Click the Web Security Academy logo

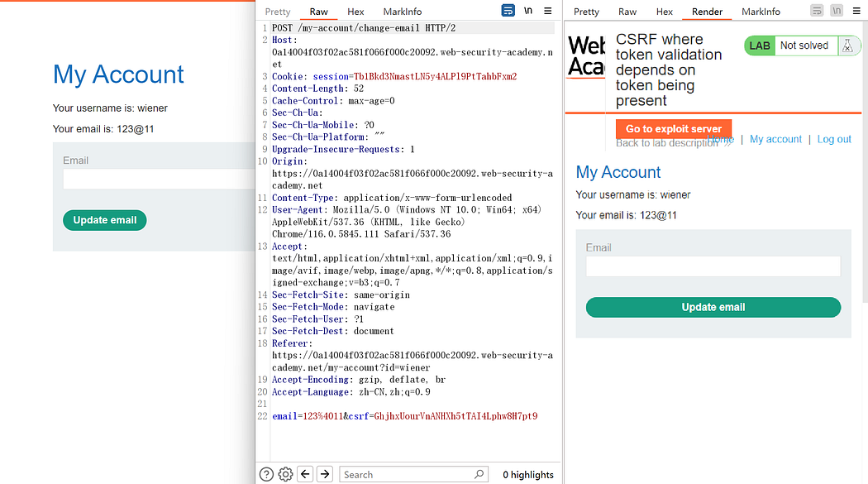click(x=586, y=56)
